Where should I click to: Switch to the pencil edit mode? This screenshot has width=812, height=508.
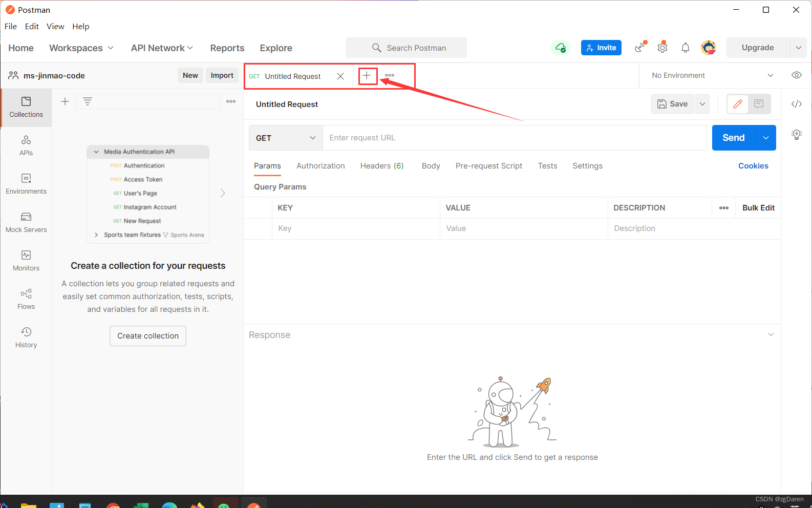pos(738,104)
